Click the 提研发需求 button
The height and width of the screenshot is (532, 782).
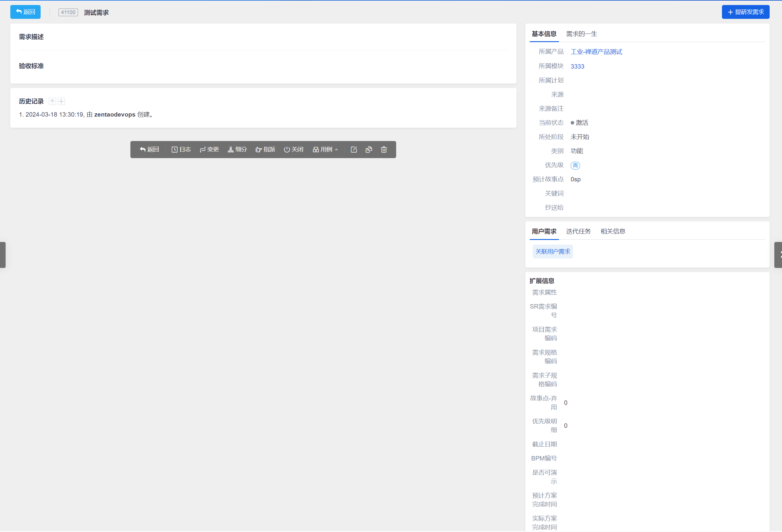point(745,12)
